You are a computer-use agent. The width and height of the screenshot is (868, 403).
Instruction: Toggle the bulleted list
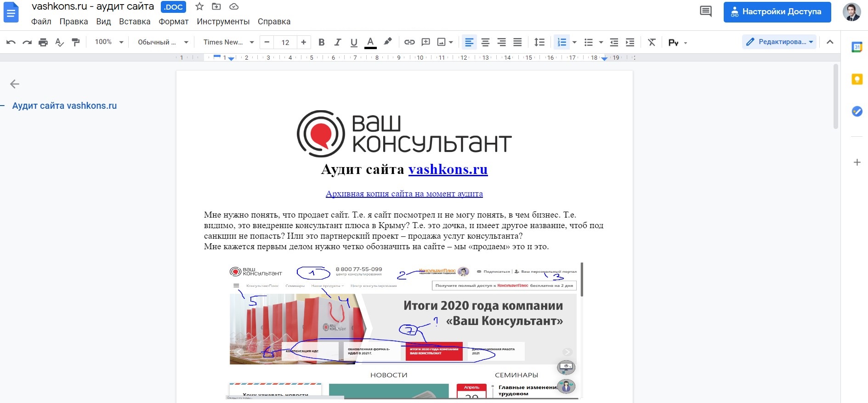tap(589, 42)
